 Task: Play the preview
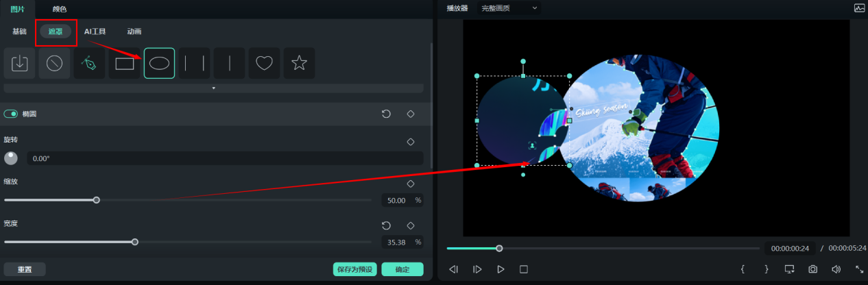pos(501,269)
